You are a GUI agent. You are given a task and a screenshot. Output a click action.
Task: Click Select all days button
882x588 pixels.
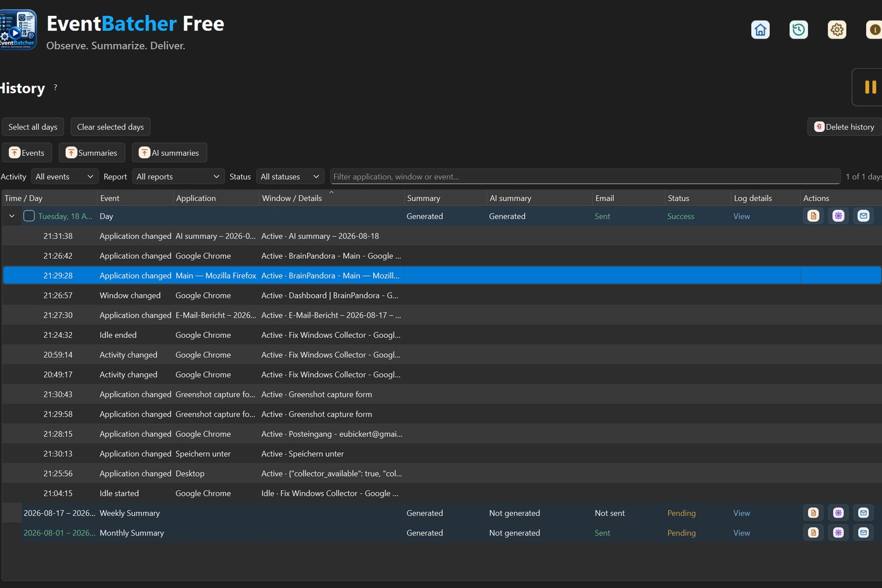(x=33, y=127)
